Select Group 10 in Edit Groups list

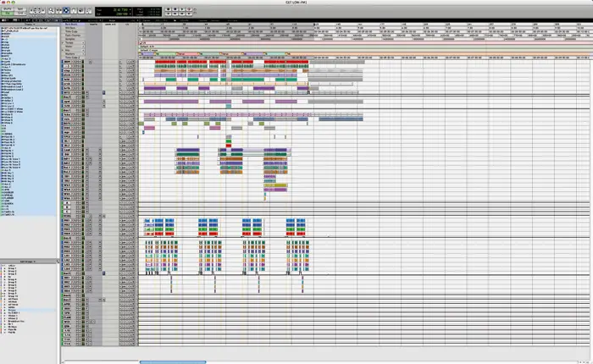pyautogui.click(x=13, y=296)
